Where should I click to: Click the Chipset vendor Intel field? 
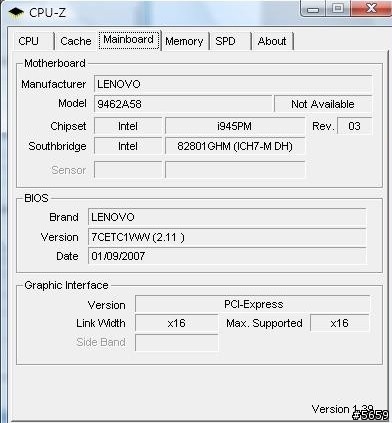(128, 126)
